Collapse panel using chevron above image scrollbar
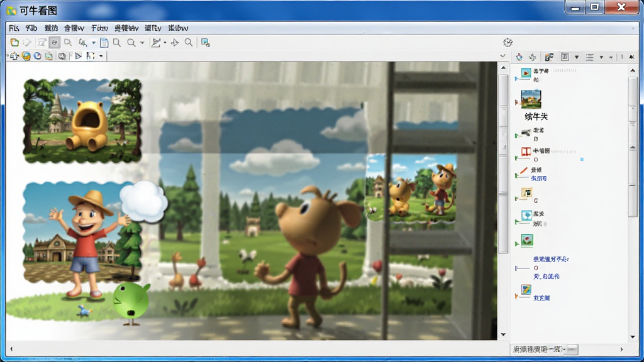The image size is (644, 362). tap(502, 56)
